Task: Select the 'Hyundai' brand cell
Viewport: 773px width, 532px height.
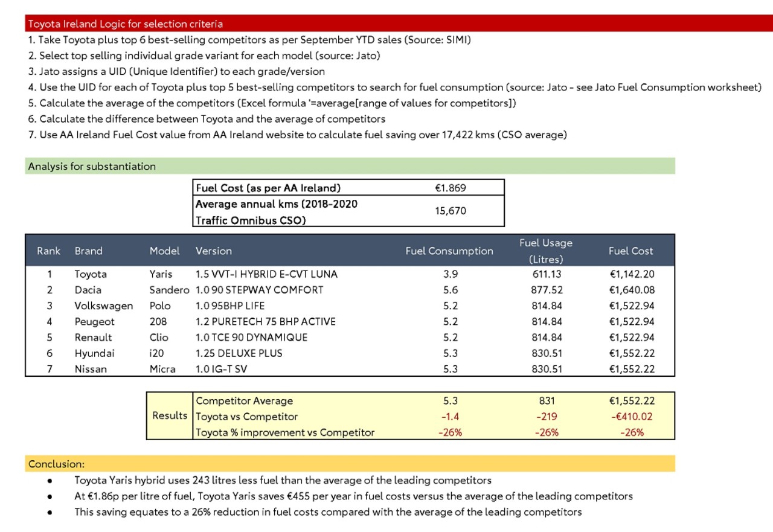Action: click(94, 353)
